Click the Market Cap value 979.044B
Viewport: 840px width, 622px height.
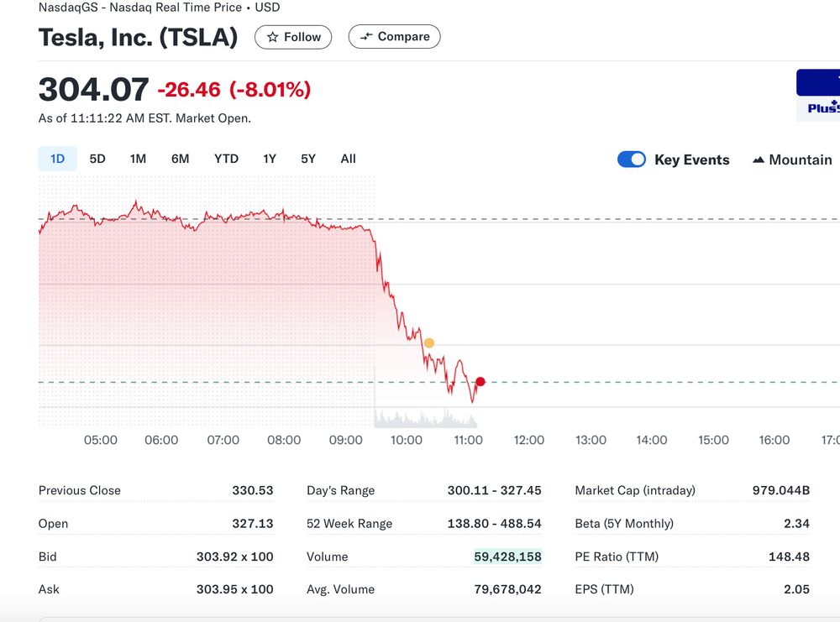coord(780,490)
